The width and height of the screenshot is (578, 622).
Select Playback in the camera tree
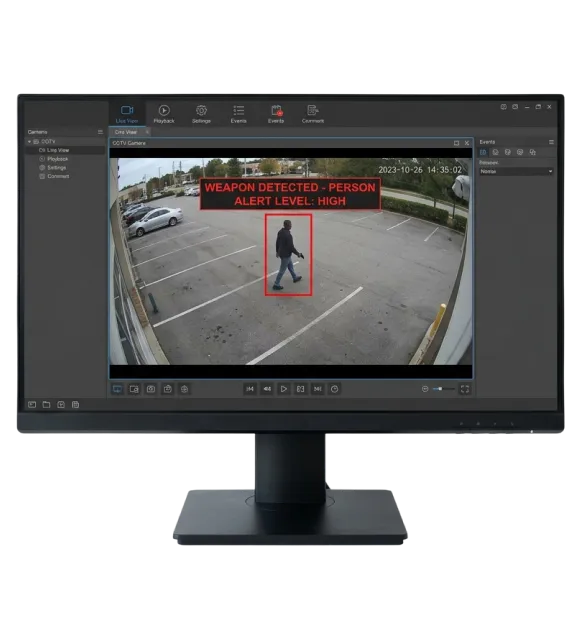[x=54, y=159]
